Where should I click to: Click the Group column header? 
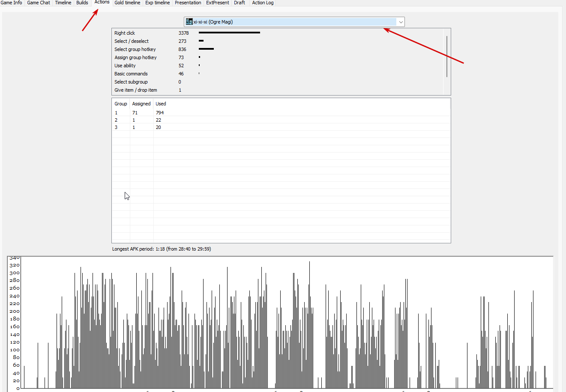coord(121,104)
